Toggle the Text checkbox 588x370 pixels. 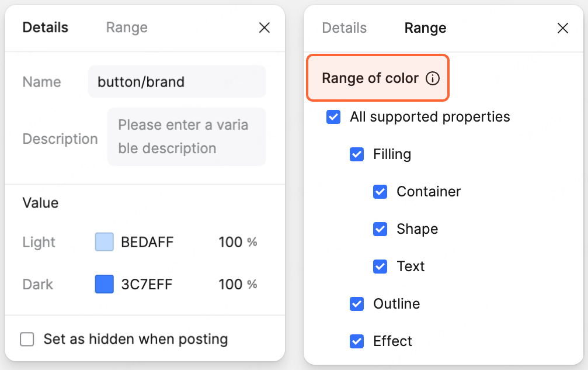pyautogui.click(x=380, y=267)
